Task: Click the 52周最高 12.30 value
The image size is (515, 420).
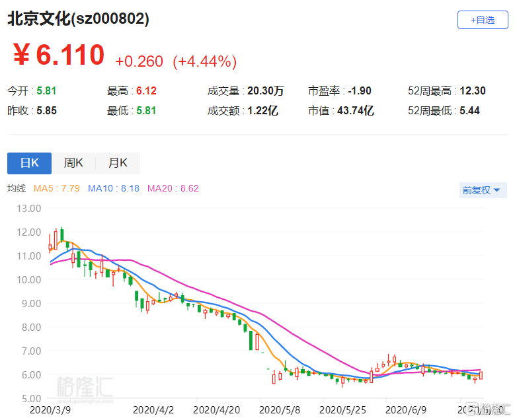Action: click(447, 91)
